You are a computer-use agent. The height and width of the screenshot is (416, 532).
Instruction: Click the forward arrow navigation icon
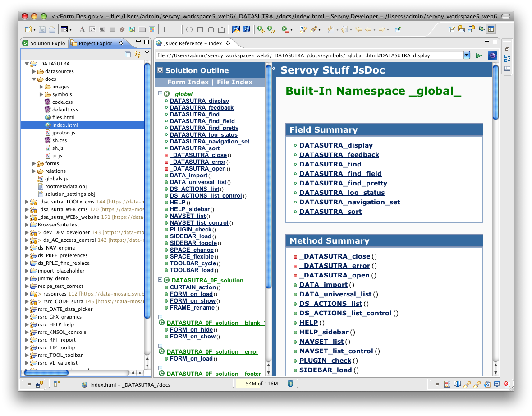click(382, 29)
